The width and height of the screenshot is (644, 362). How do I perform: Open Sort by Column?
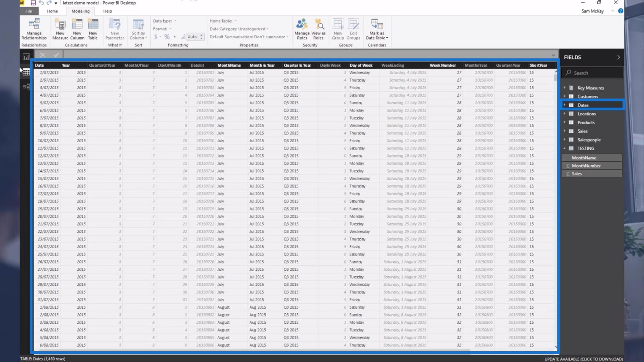(x=138, y=29)
